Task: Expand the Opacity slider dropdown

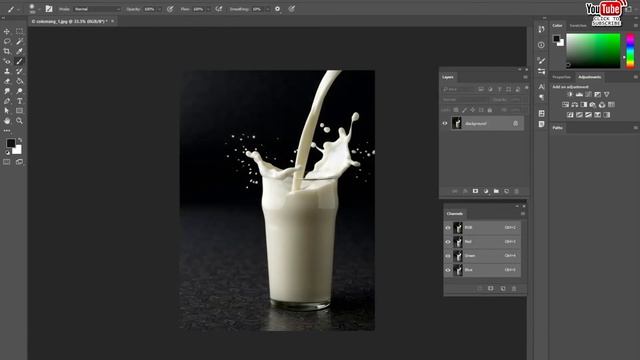Action: click(159, 9)
